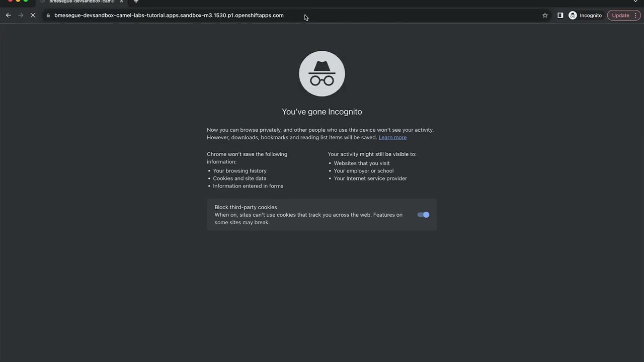The height and width of the screenshot is (362, 644).
Task: Open the side panel icon
Action: pos(560,16)
